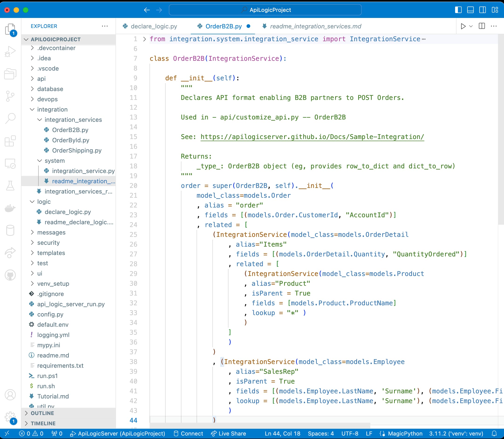The height and width of the screenshot is (439, 504).
Task: Open the Search view in activity bar
Action: point(10,118)
